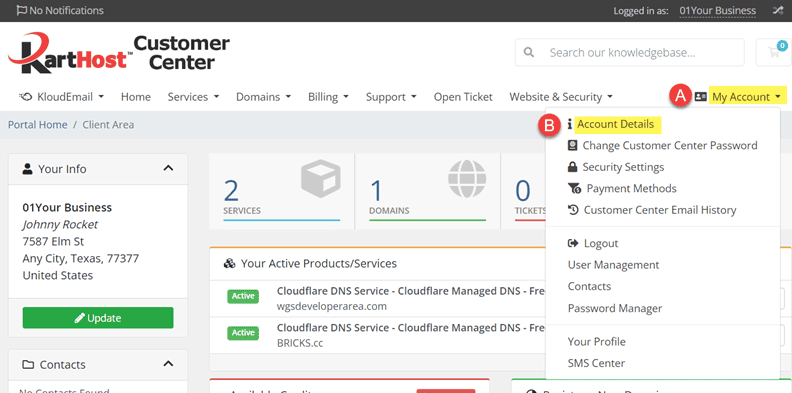
Task: Open the KloudEmail dropdown menu
Action: coord(62,96)
